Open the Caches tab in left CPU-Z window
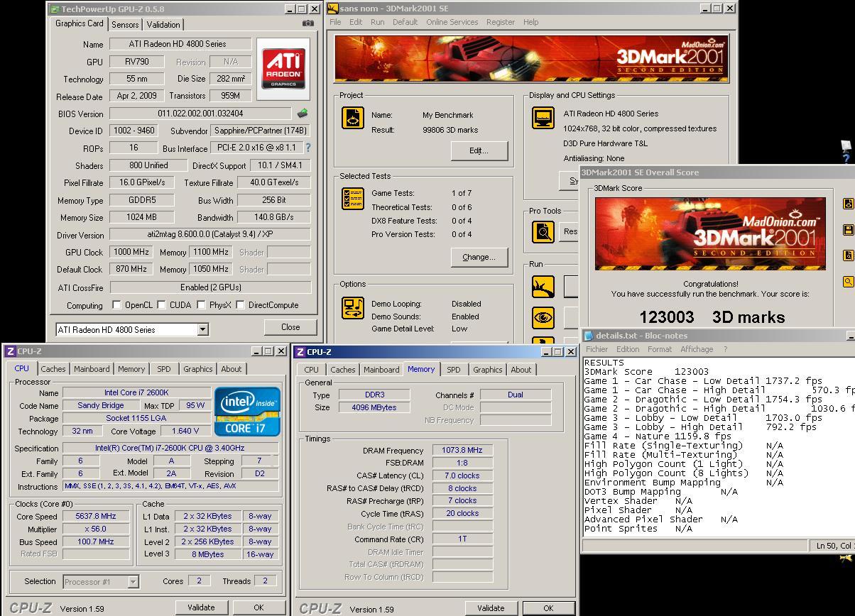855x616 pixels. click(x=53, y=369)
